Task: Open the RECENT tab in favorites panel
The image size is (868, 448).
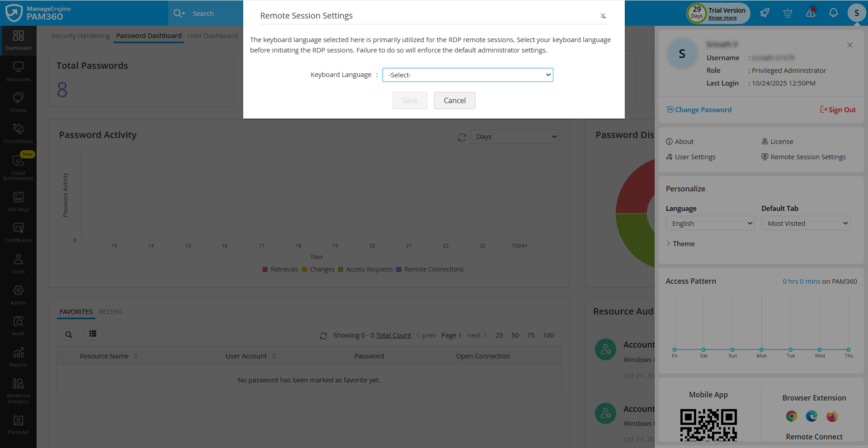Action: [111, 312]
